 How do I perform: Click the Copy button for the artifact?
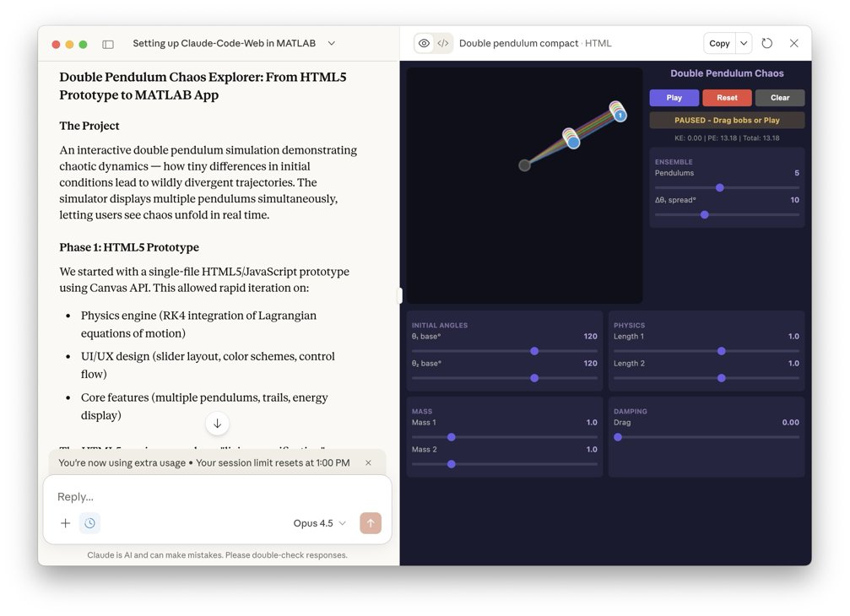(720, 43)
